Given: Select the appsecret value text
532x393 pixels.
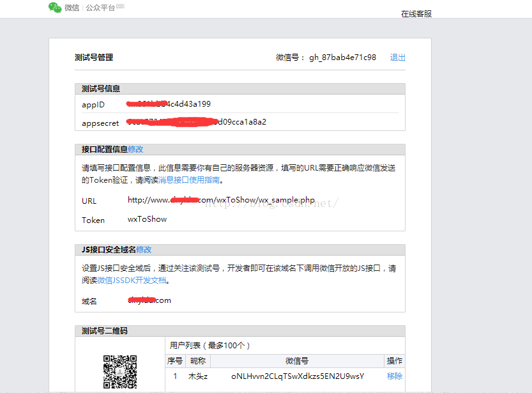Looking at the screenshot, I should point(196,122).
